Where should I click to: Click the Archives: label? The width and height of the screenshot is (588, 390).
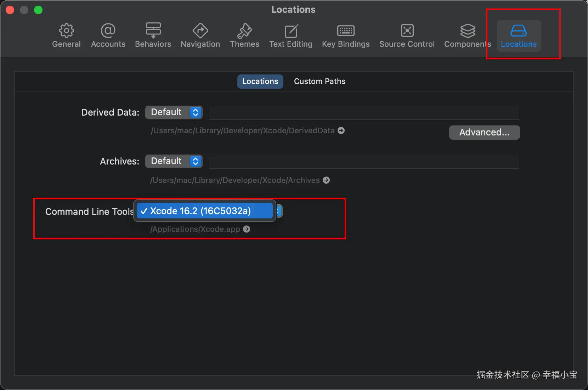(120, 161)
